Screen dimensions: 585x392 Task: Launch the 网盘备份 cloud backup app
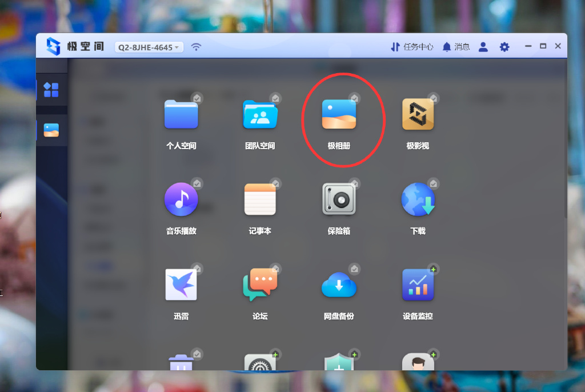(x=339, y=284)
